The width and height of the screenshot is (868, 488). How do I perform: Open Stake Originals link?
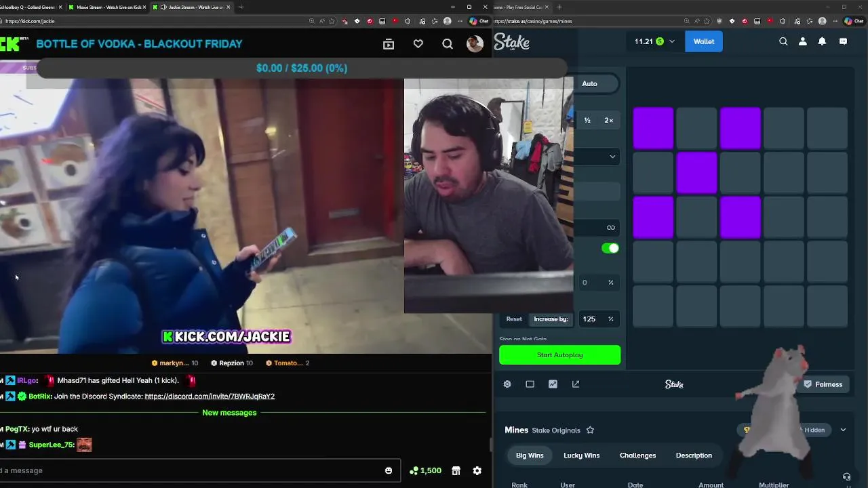click(x=556, y=430)
